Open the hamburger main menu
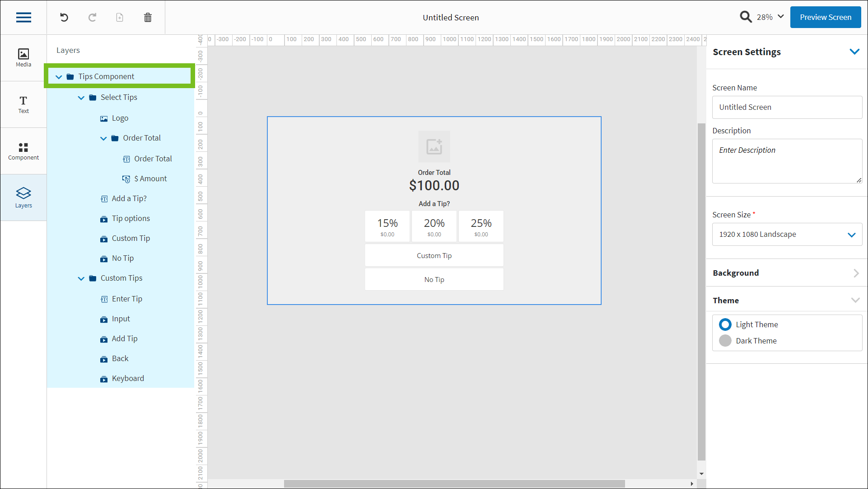Screen dimensions: 868x489 pos(23,17)
